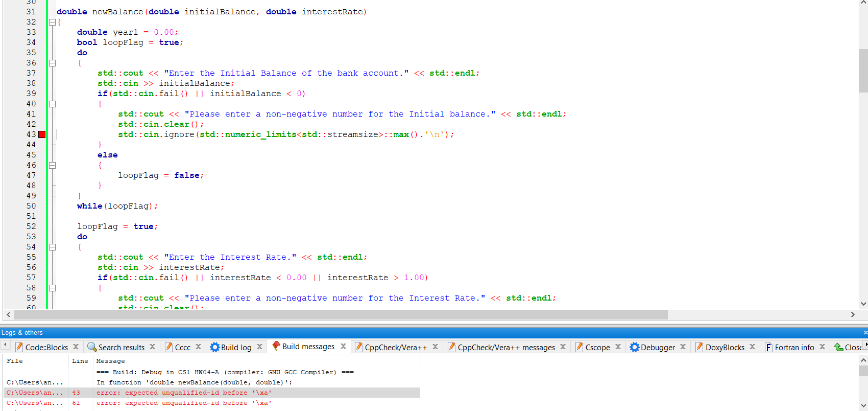
Task: Close the Code::Blocks log tab
Action: click(x=76, y=347)
